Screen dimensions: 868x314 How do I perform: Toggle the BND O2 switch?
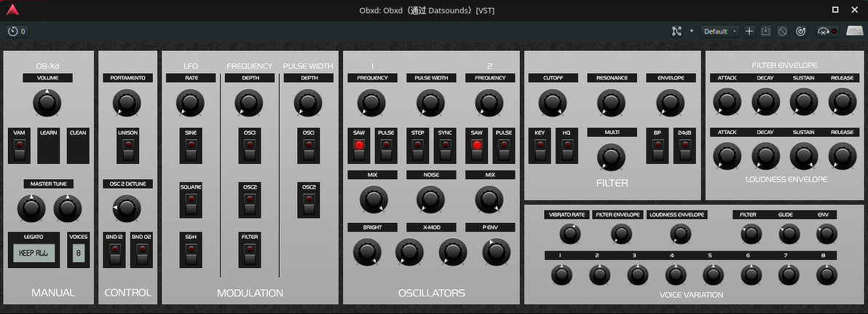(x=141, y=254)
